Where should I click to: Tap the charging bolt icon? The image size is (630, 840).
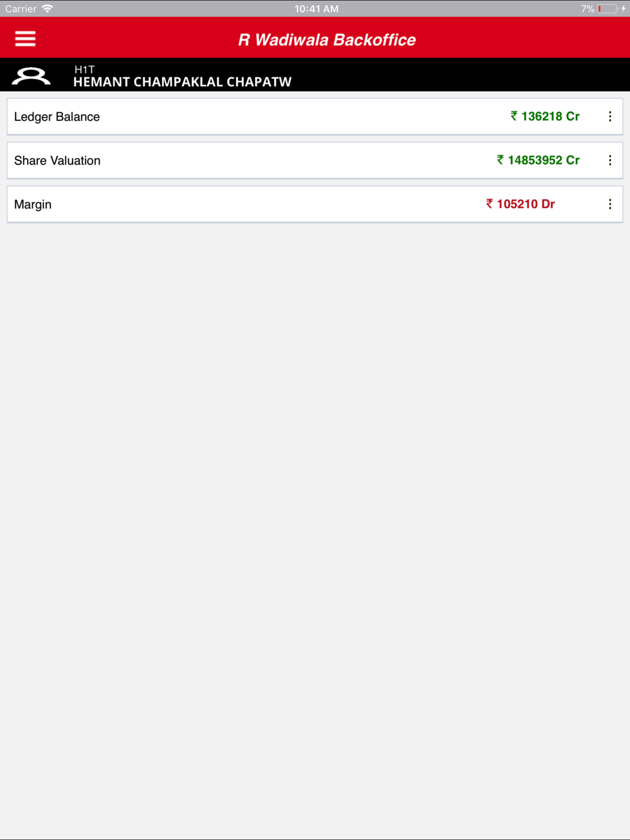coord(623,9)
